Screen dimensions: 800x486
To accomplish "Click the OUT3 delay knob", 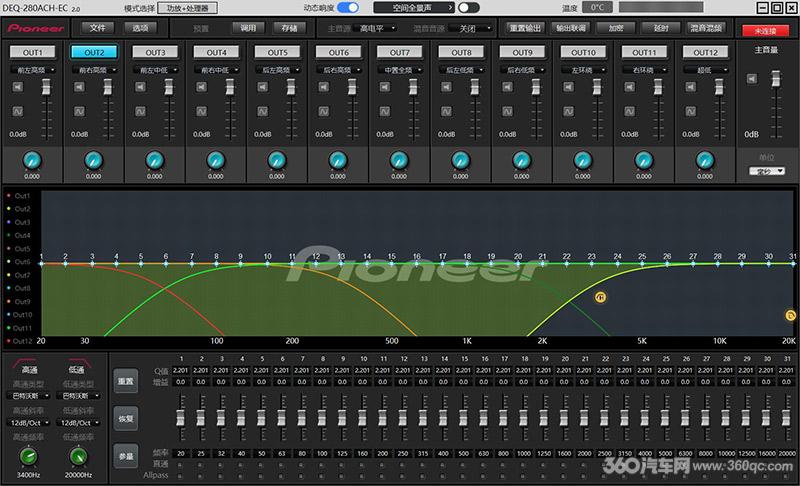I will point(155,161).
